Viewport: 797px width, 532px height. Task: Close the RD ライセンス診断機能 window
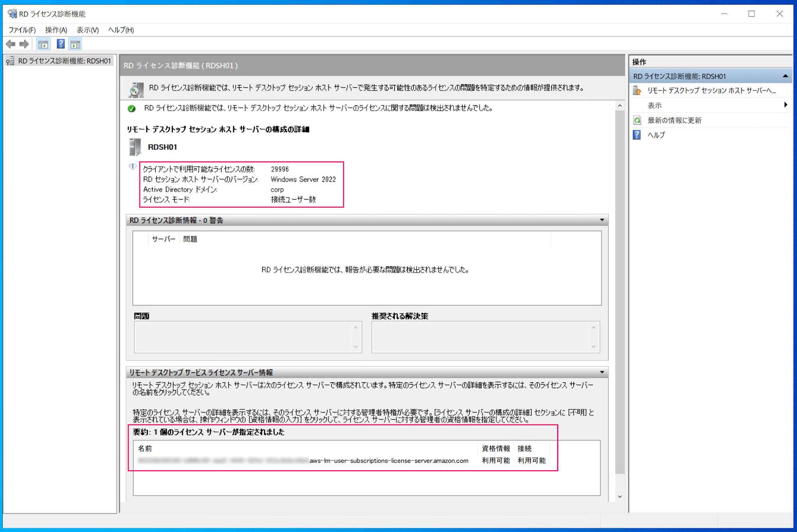(x=779, y=14)
